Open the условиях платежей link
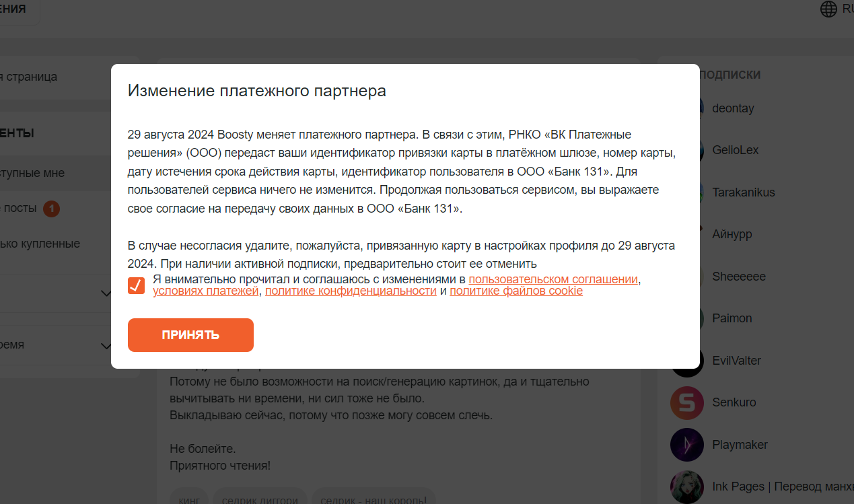This screenshot has width=854, height=504. 205,291
